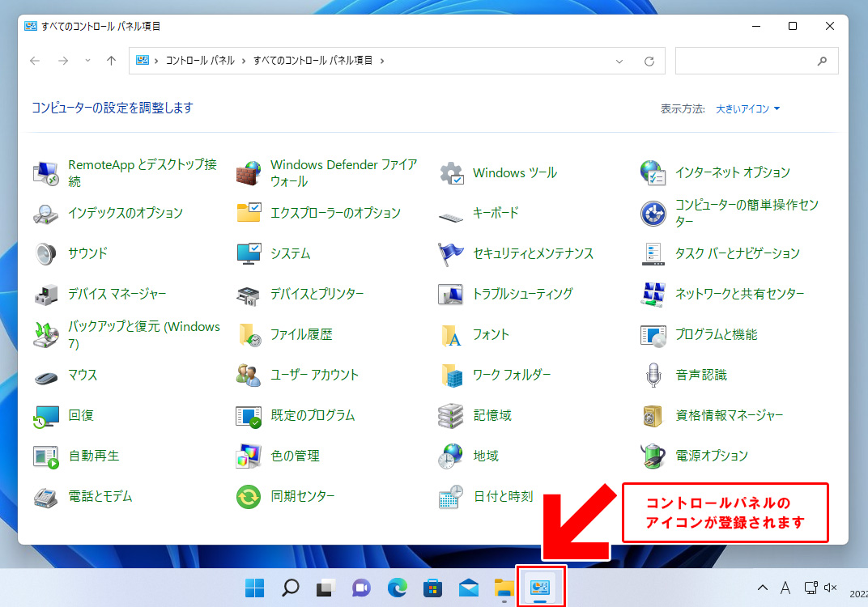
Task: Click the コントロール パネル breadcrumb segment
Action: click(200, 61)
